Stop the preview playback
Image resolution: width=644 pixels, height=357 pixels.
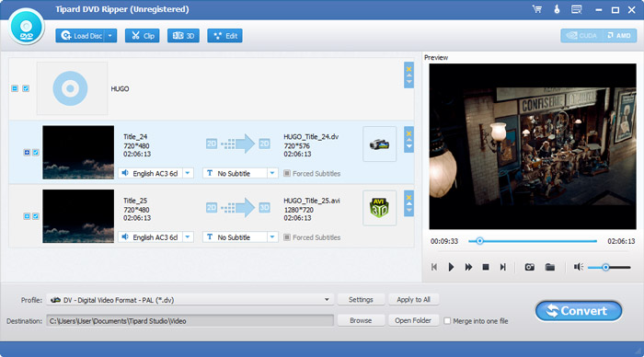tap(486, 267)
